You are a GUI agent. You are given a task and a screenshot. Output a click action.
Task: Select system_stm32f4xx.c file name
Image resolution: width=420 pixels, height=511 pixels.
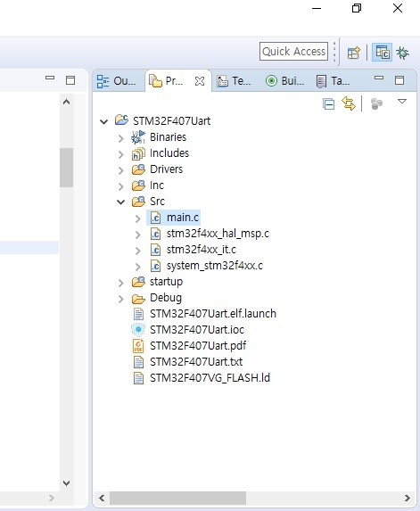point(214,266)
